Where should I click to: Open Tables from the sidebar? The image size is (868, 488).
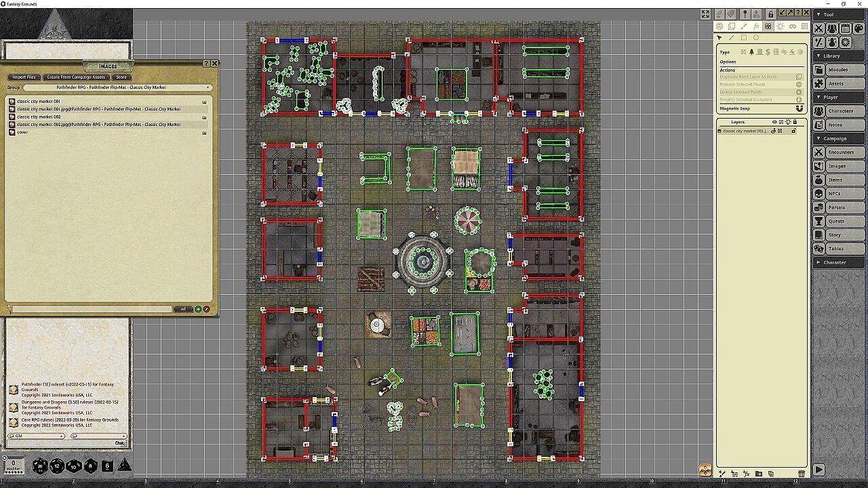(839, 249)
